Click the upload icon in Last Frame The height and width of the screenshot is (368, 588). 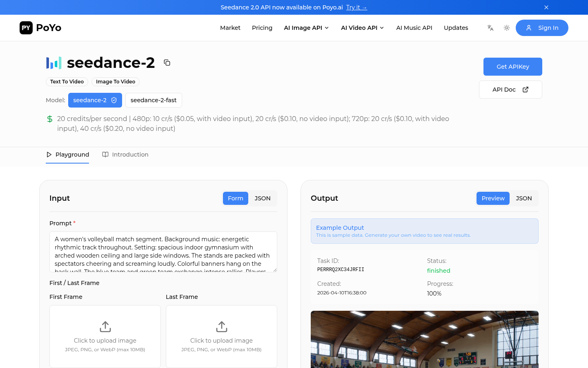221,327
